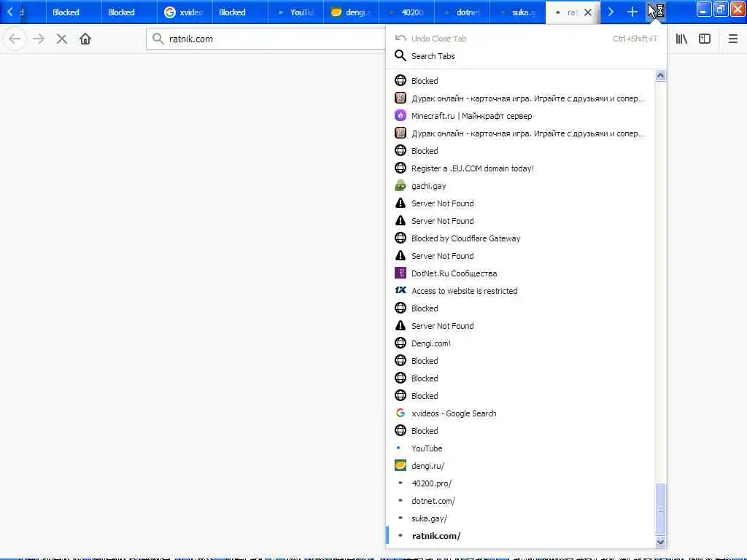Choose Search Tabs in tab list
The width and height of the screenshot is (747, 560).
[526, 56]
